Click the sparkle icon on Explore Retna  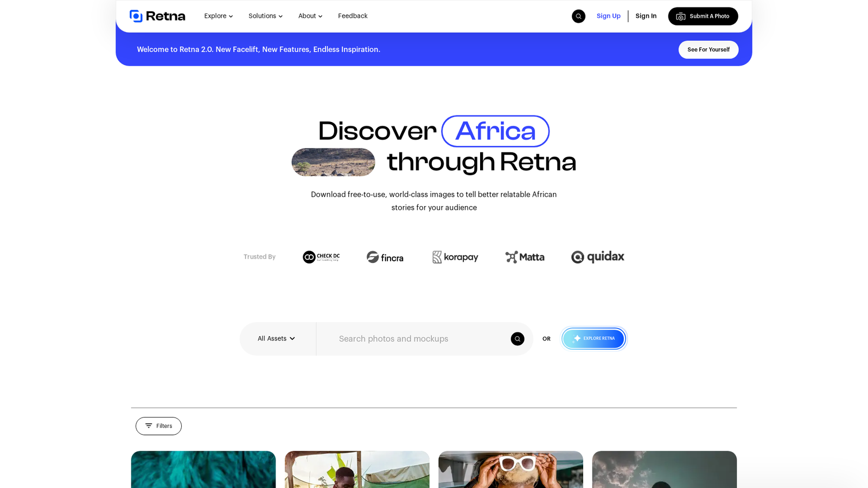[577, 338]
